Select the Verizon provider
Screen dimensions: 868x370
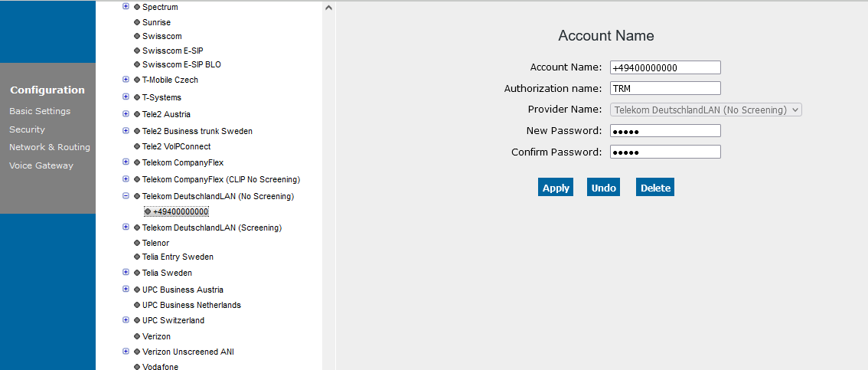coord(156,336)
